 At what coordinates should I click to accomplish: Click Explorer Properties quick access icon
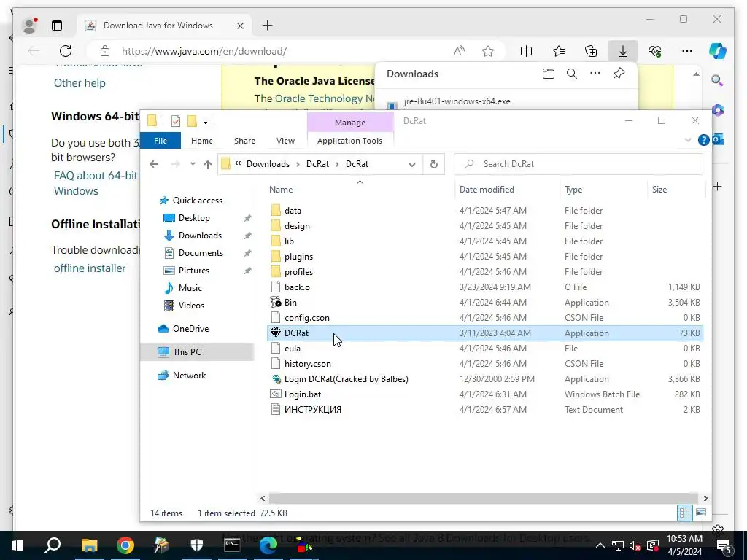(175, 121)
